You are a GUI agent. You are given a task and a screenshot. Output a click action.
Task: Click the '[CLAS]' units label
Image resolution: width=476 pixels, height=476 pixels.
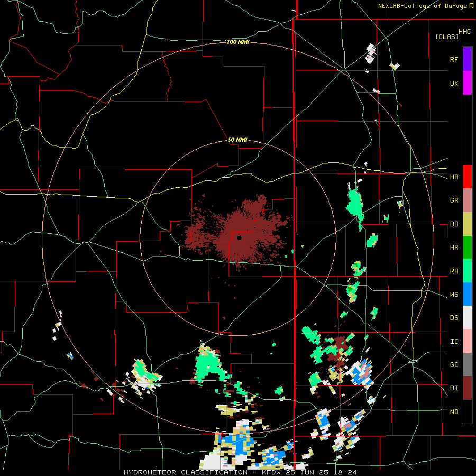[x=447, y=36]
